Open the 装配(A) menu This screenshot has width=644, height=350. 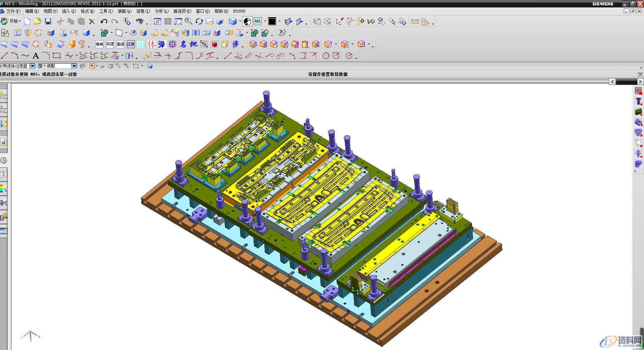coord(124,11)
